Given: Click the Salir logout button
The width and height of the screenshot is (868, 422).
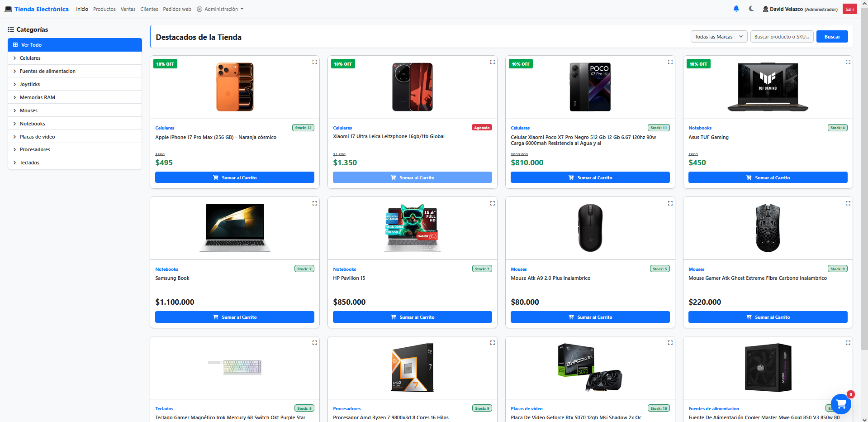Looking at the screenshot, I should tap(850, 9).
